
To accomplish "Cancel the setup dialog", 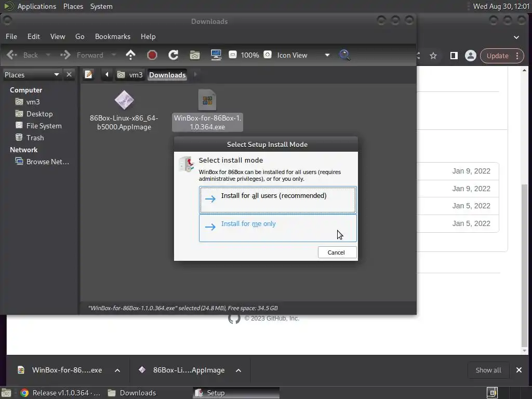I will [x=337, y=252].
